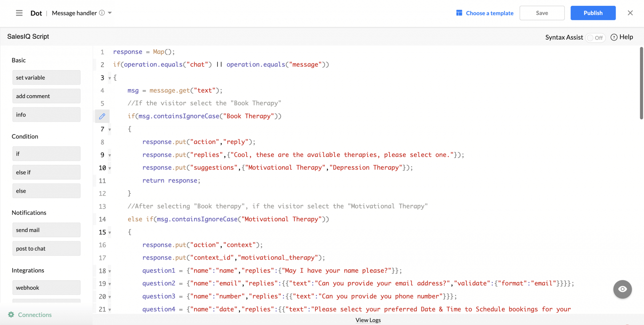This screenshot has width=644, height=325.
Task: Click the Save button
Action: tap(542, 13)
